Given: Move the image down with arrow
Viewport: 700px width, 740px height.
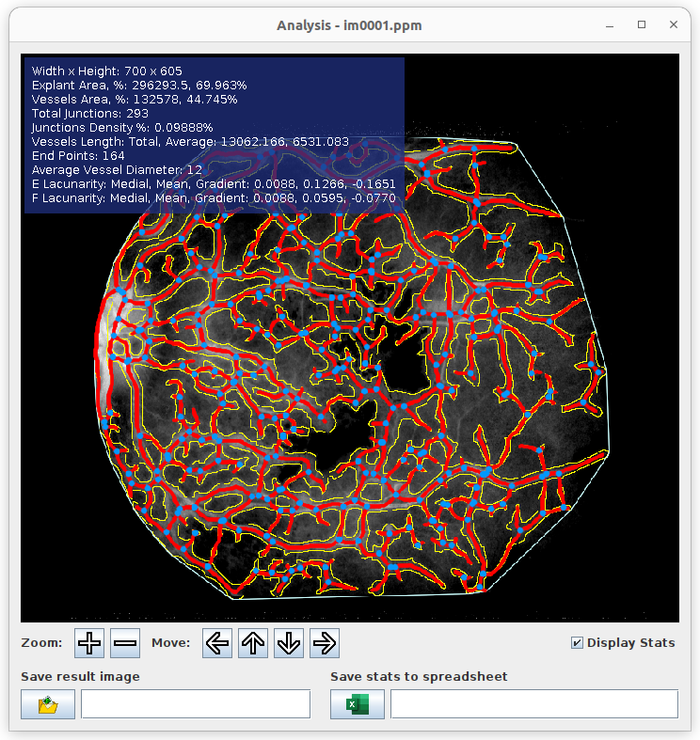Looking at the screenshot, I should tap(289, 643).
